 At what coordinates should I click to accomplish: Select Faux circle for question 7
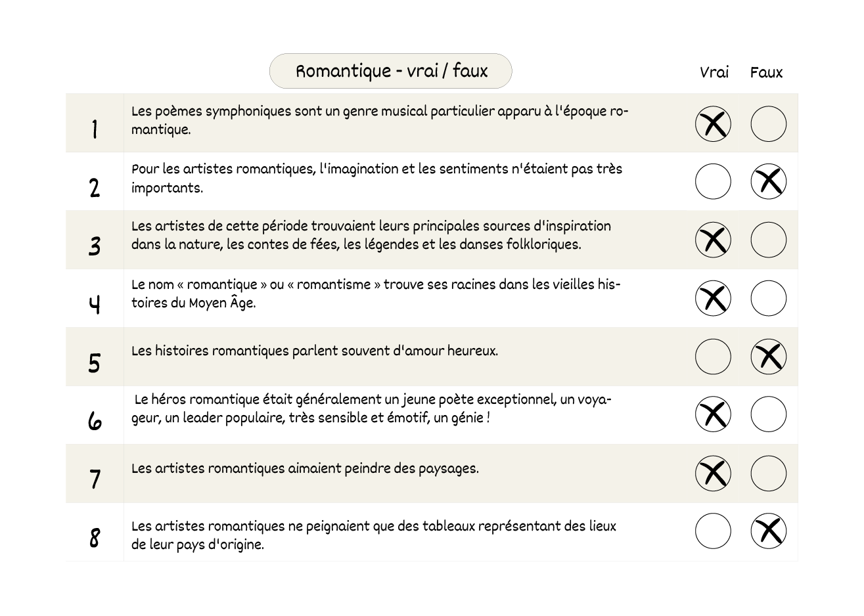(x=768, y=473)
